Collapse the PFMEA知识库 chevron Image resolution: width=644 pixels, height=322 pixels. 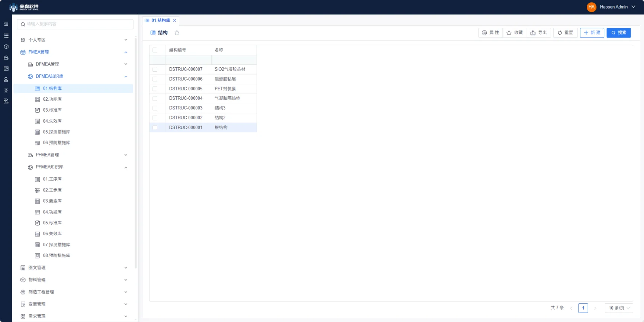pos(126,168)
